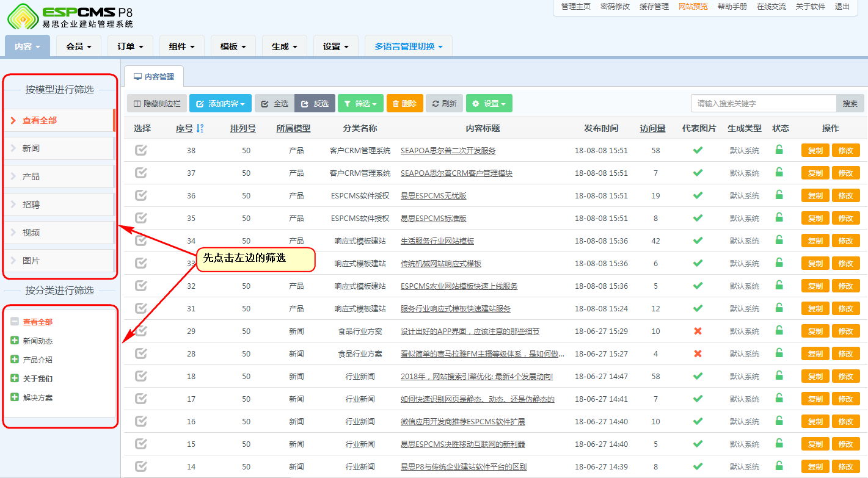The image size is (868, 478).
Task: Click lock icon in 服务行业响应式模板快速建站服务 row
Action: pos(779,308)
